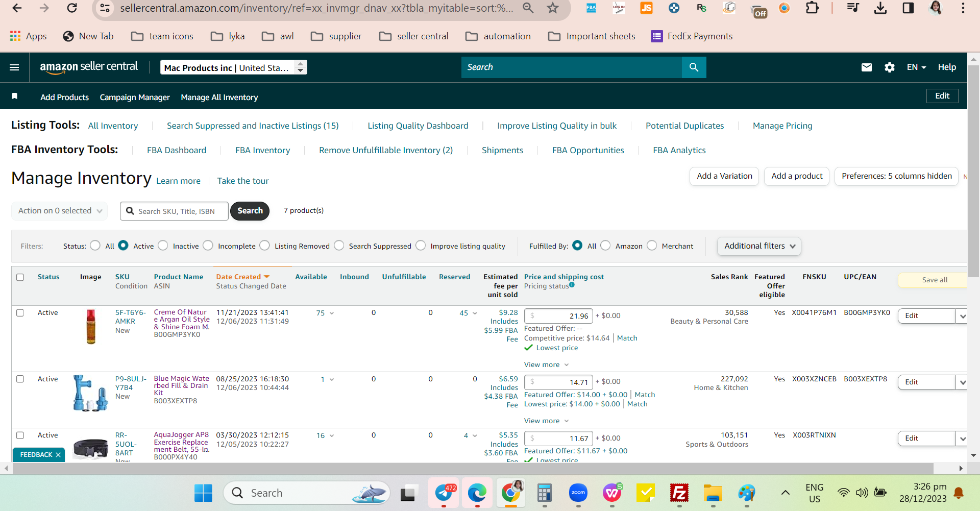Image resolution: width=980 pixels, height=511 pixels.
Task: Select the Inactive status filter
Action: (x=163, y=246)
